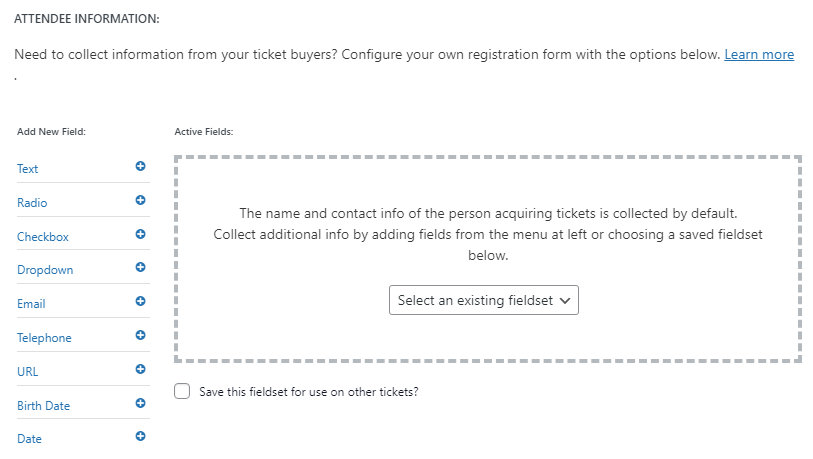Open the Learn more link
The image size is (813, 459).
coord(758,54)
